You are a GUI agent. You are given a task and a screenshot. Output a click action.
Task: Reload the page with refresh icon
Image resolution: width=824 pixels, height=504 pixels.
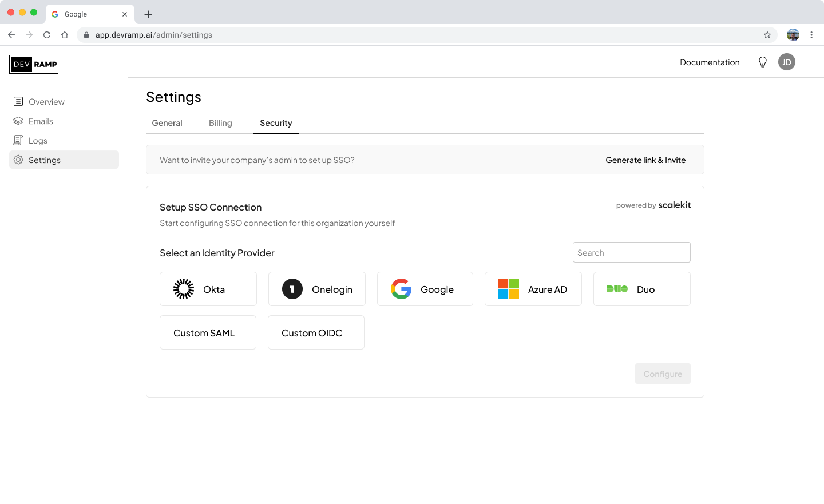47,35
